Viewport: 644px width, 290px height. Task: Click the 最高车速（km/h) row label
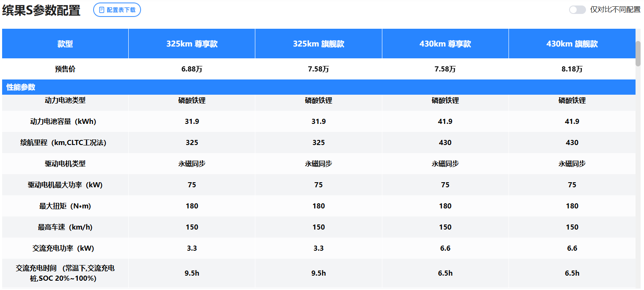point(65,227)
